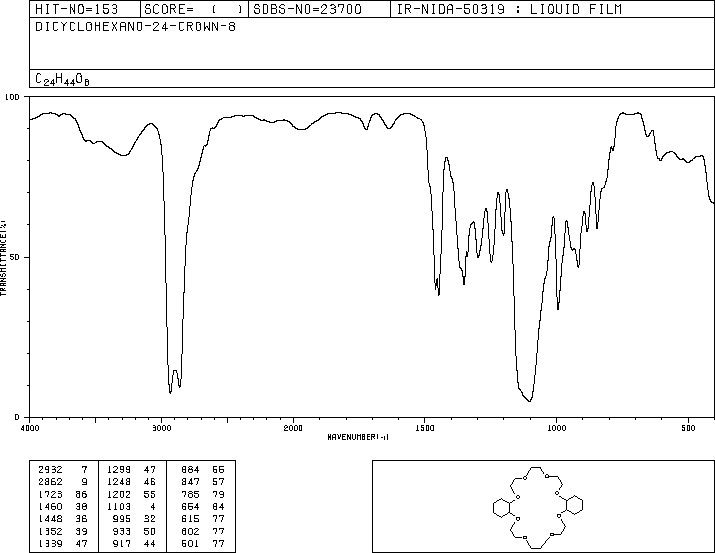Click transmittance value 32 beside 995
Screen dimensions: 715x553
(150, 519)
